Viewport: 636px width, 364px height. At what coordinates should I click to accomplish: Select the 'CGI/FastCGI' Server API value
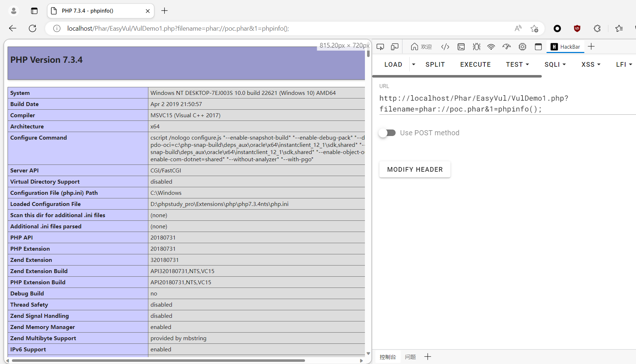click(166, 170)
